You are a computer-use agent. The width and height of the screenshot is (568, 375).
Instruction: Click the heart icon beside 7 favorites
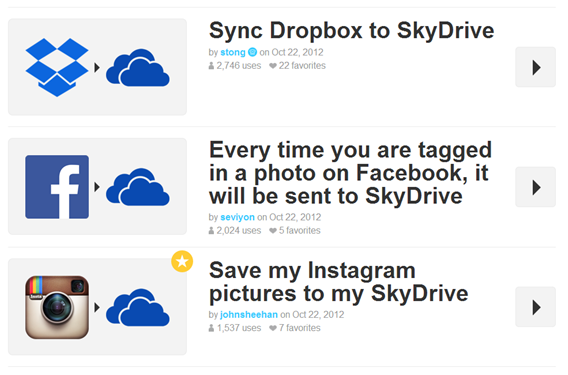[273, 328]
